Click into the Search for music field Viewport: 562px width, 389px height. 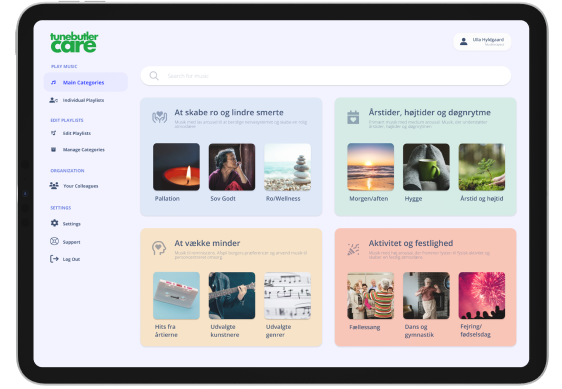tap(325, 76)
